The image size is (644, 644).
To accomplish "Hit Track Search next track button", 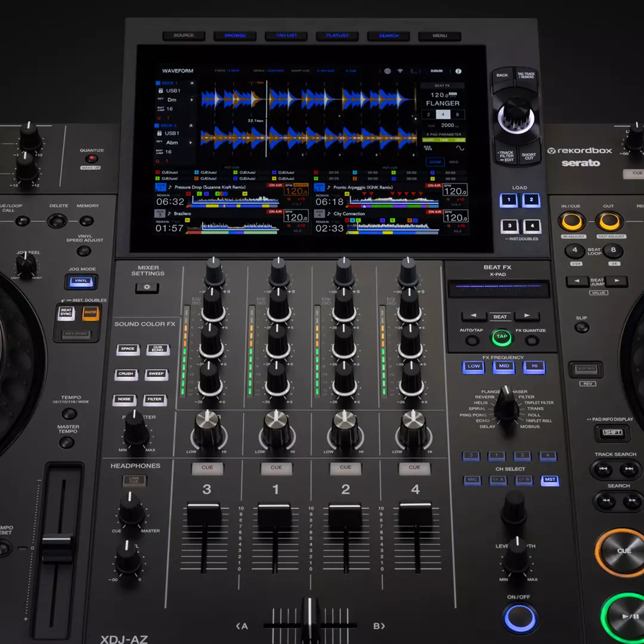I will click(x=629, y=469).
